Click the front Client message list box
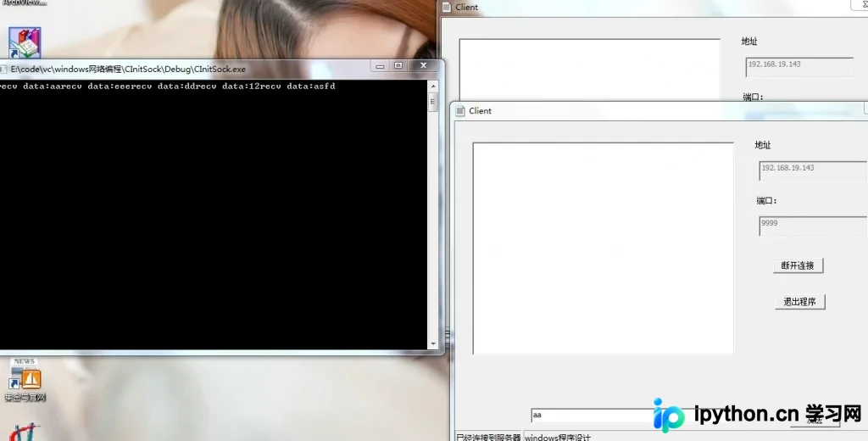868x441 pixels. tap(603, 248)
